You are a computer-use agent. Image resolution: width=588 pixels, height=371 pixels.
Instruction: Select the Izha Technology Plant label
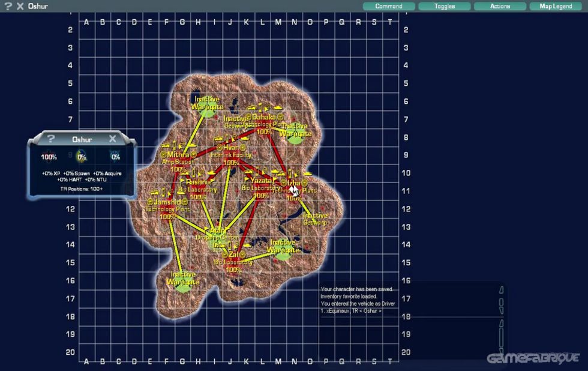click(293, 187)
